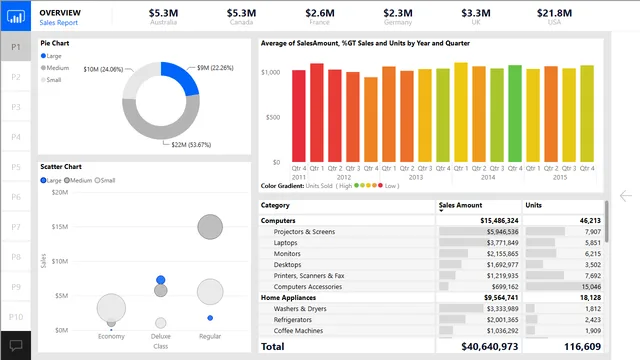This screenshot has height=360, width=640.
Task: Toggle Small in the pie chart legend
Action: (x=51, y=80)
